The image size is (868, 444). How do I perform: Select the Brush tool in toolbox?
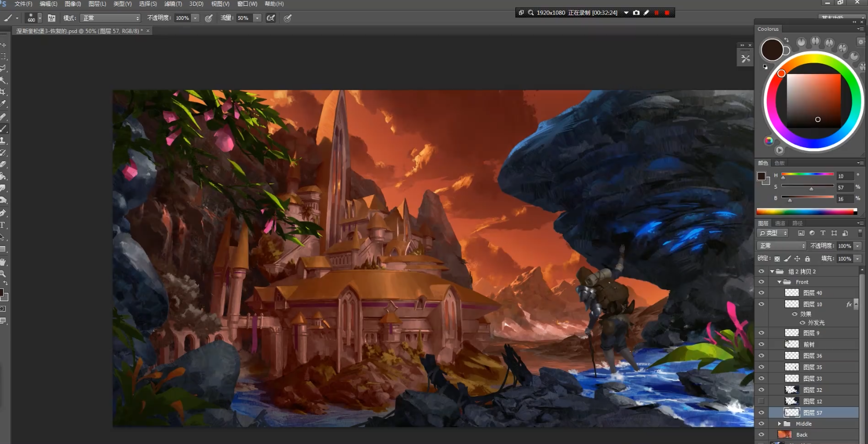pyautogui.click(x=3, y=129)
